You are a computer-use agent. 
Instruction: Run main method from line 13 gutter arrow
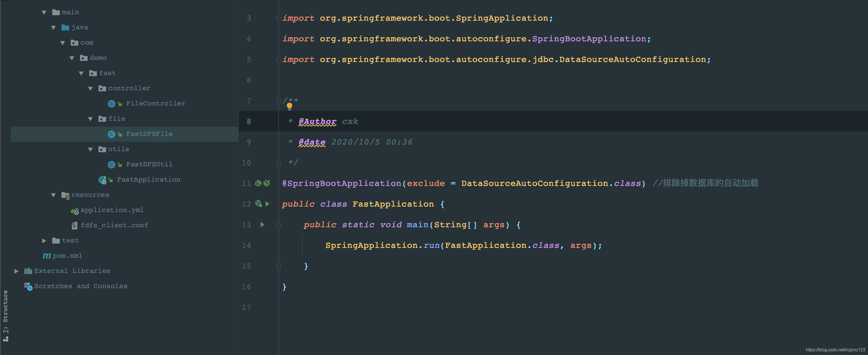(263, 225)
